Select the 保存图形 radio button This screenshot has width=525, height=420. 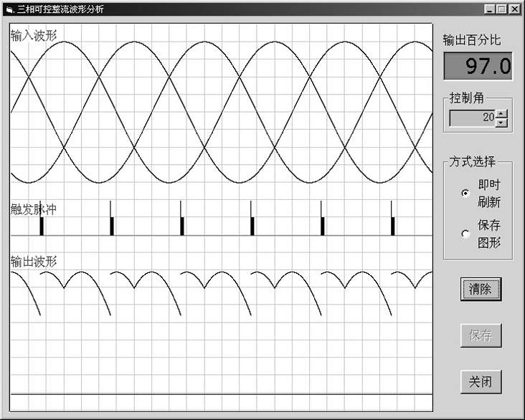[x=465, y=234]
